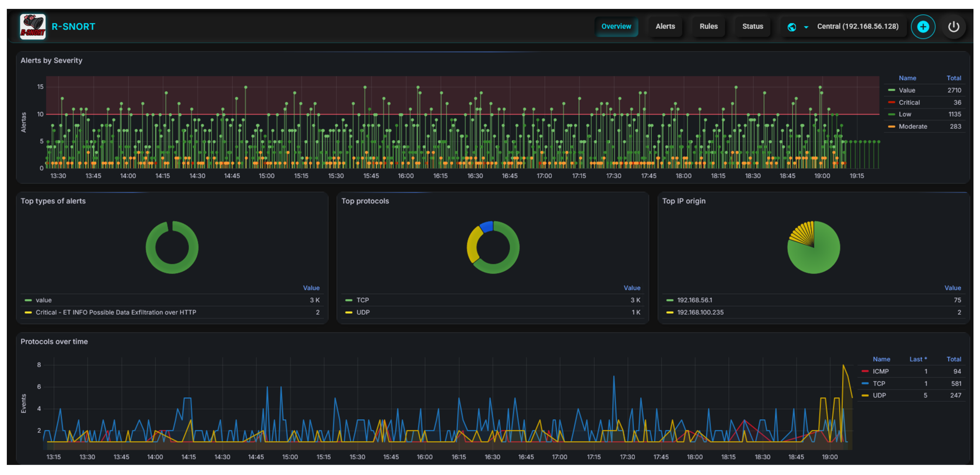Sort by the Last column header
The height and width of the screenshot is (475, 980).
click(x=918, y=359)
